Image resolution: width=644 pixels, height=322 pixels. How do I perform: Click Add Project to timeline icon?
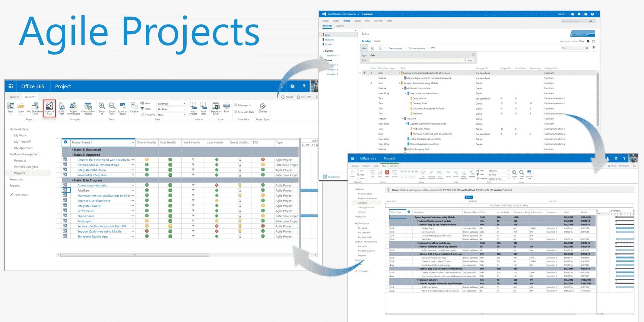(193, 108)
